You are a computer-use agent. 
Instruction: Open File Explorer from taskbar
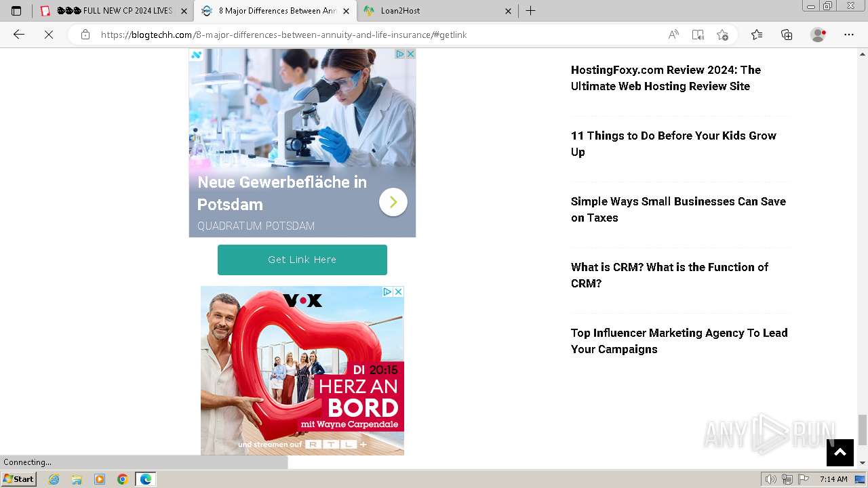click(x=77, y=479)
